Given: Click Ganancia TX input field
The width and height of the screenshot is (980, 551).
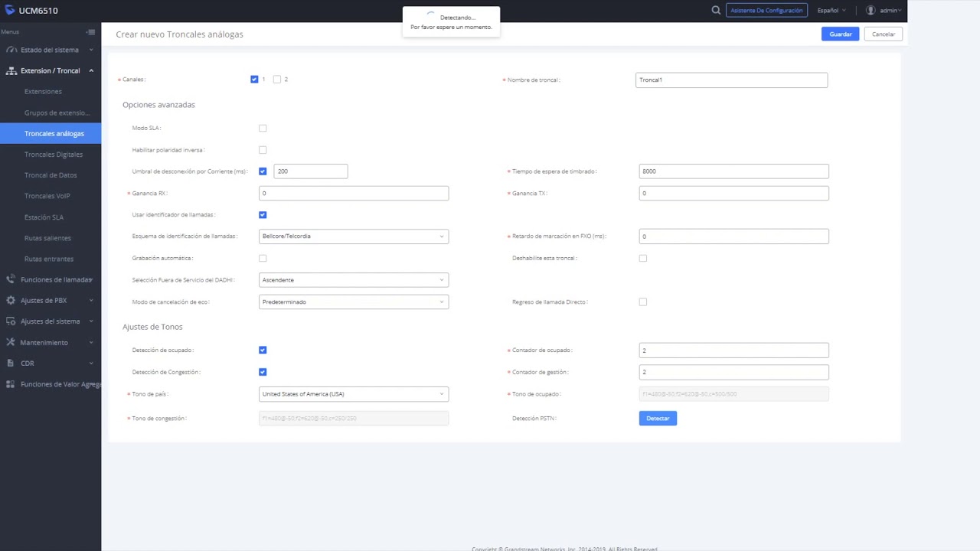Looking at the screenshot, I should point(733,194).
